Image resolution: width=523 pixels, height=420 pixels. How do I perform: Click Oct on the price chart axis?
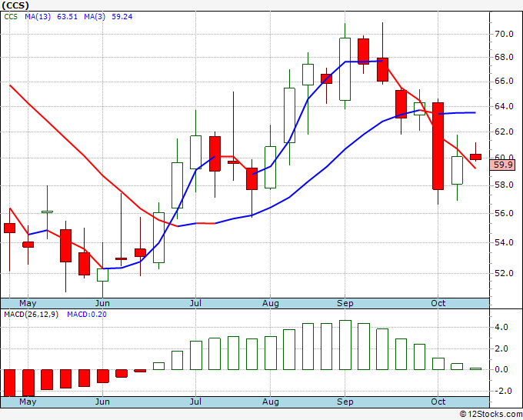438,303
